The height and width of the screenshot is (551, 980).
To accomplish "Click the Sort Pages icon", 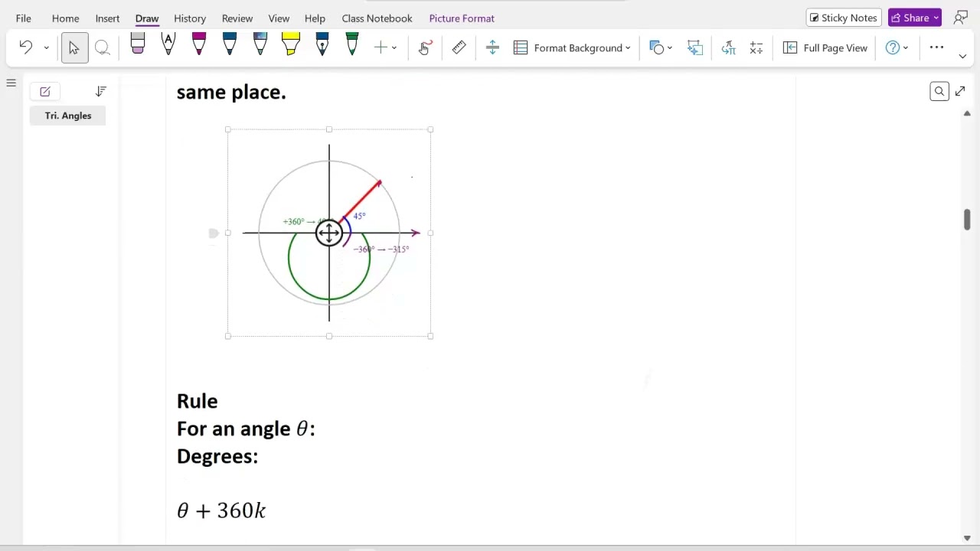I will 100,92.
